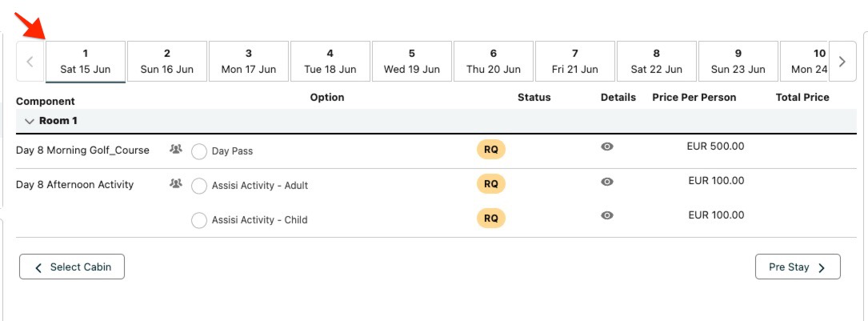Select the Day Pass radio option
Screen dimensions: 868x321
pyautogui.click(x=199, y=151)
